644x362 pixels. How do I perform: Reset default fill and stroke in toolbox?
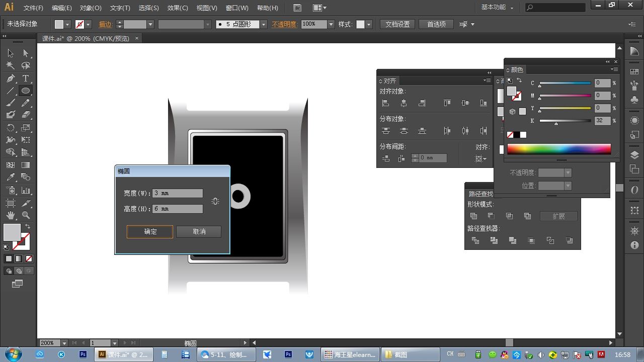pyautogui.click(x=6, y=247)
